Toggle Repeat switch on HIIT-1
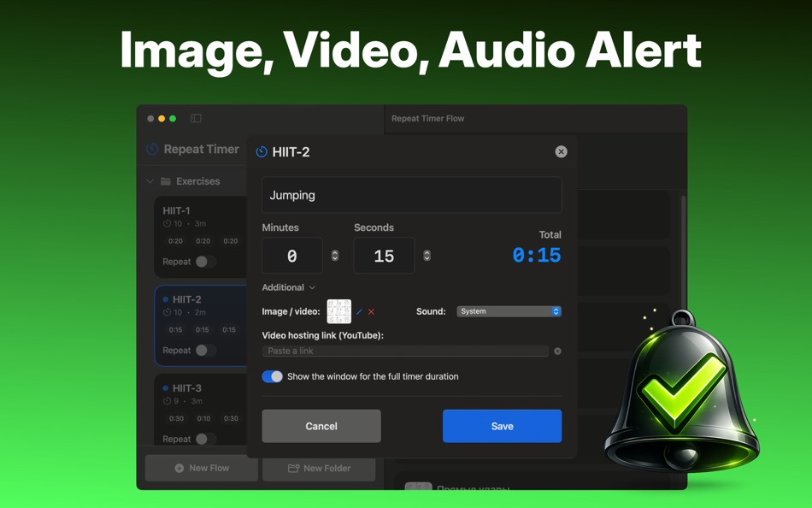 coord(206,262)
